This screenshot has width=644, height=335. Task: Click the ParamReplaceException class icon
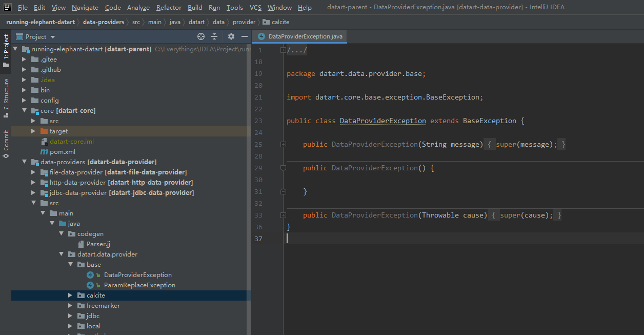(90, 285)
